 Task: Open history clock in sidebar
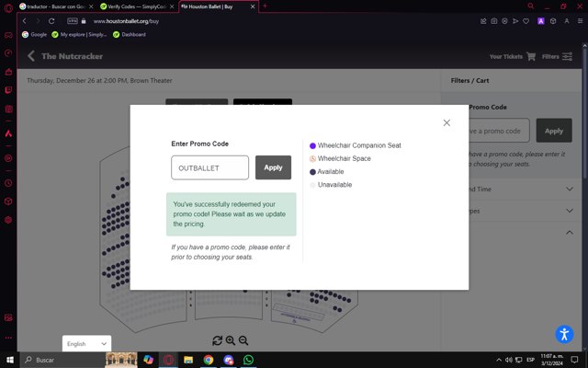click(x=8, y=183)
